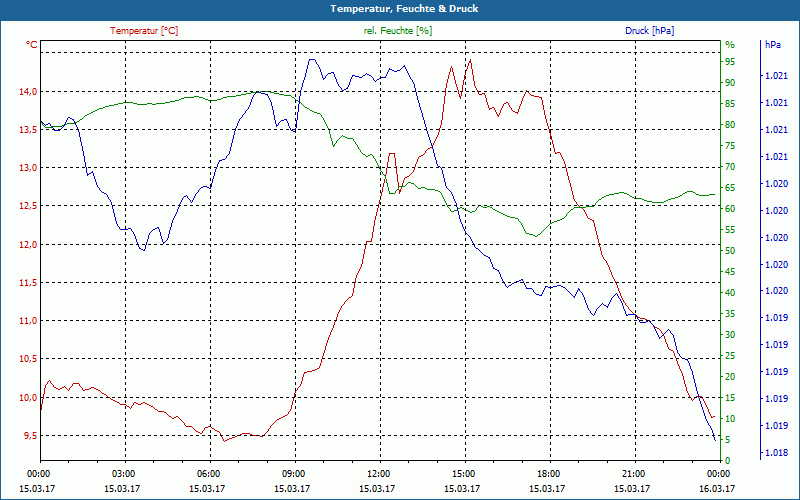Select the blue Druck [hPa] legend label
800x500 pixels.
pyautogui.click(x=649, y=31)
